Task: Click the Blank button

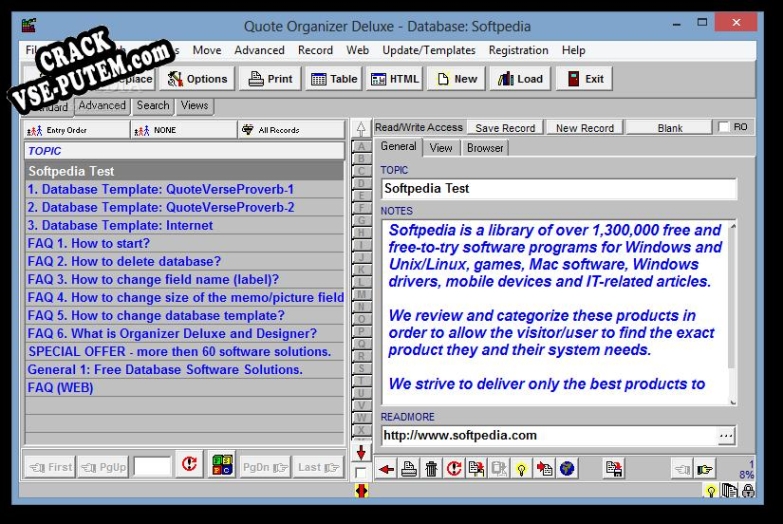Action: 670,128
